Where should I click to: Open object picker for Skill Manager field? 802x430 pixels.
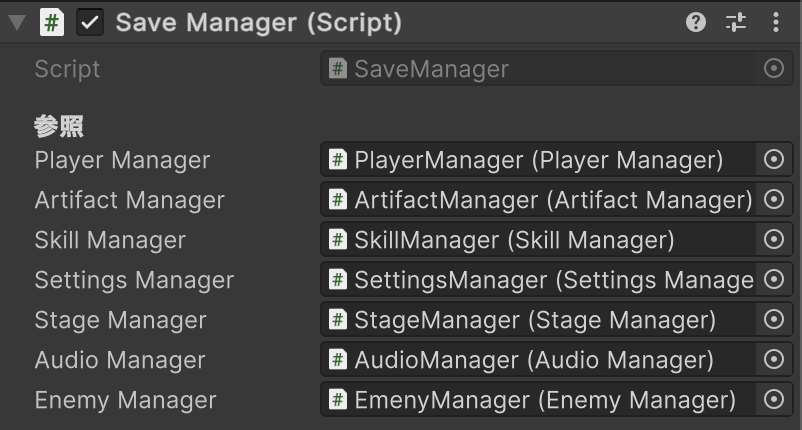[x=774, y=239]
